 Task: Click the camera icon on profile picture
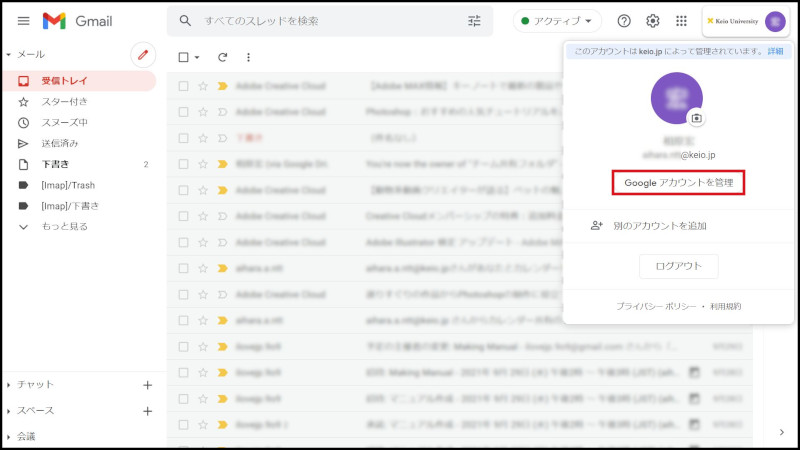[696, 118]
